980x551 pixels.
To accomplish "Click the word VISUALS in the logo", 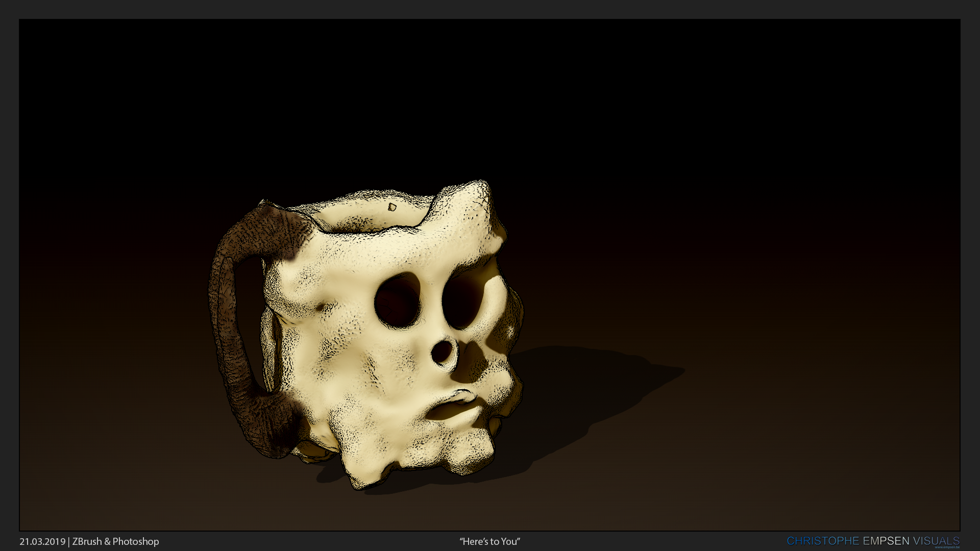I will click(x=936, y=541).
